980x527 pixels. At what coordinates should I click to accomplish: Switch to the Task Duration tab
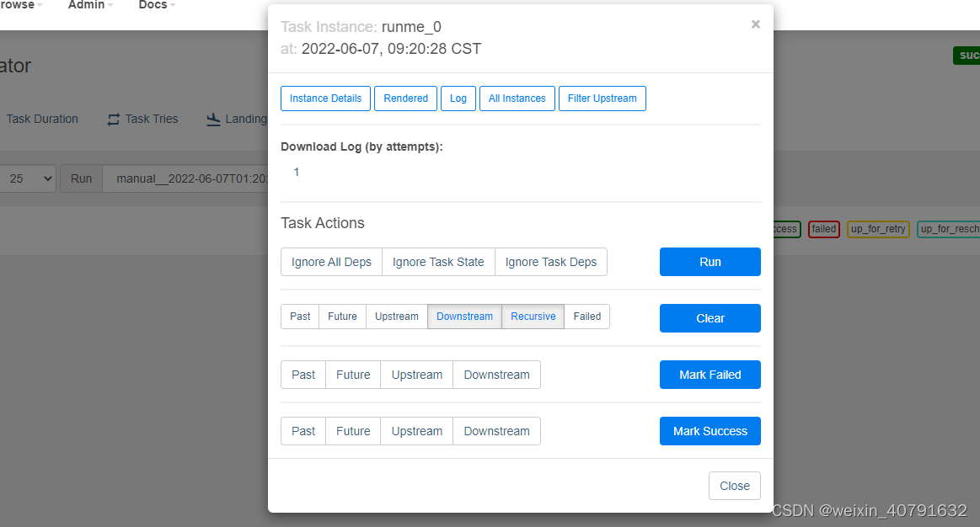click(42, 119)
